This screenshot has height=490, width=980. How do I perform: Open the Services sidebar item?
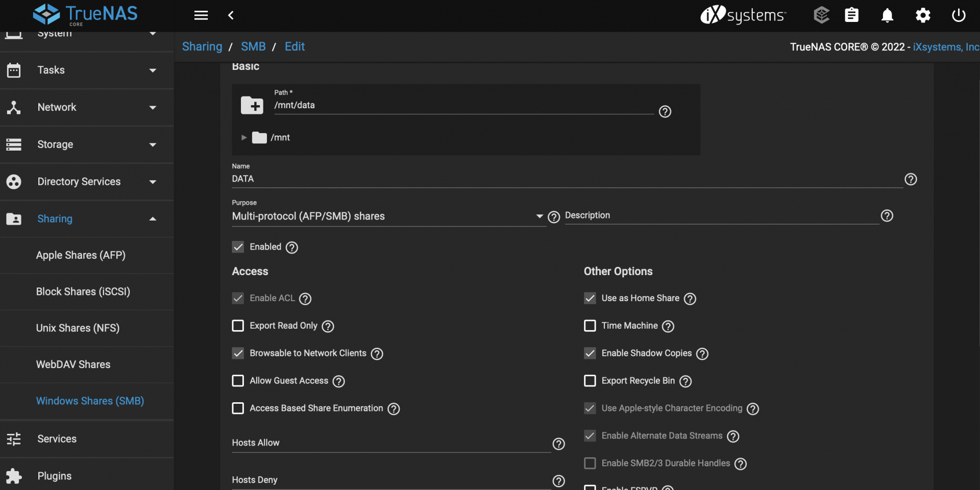[87, 439]
